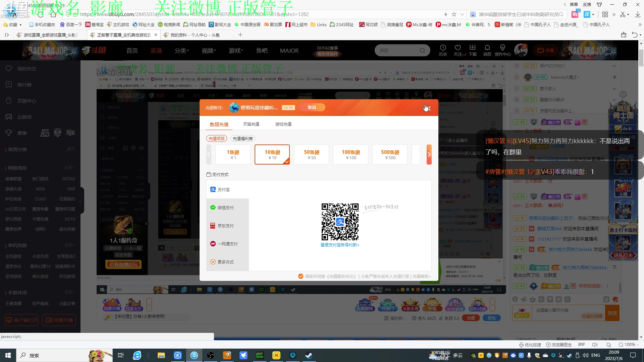Select the 鱼翅充值 tab

click(219, 124)
